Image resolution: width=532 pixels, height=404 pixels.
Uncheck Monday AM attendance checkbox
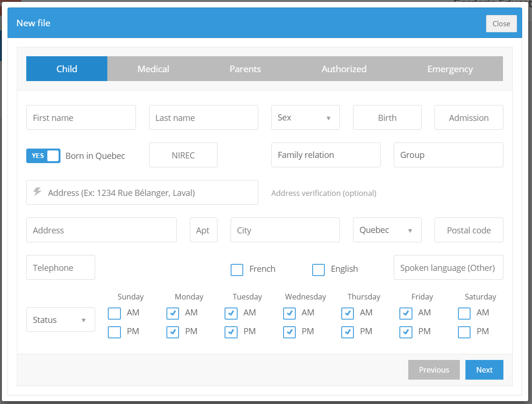point(172,313)
